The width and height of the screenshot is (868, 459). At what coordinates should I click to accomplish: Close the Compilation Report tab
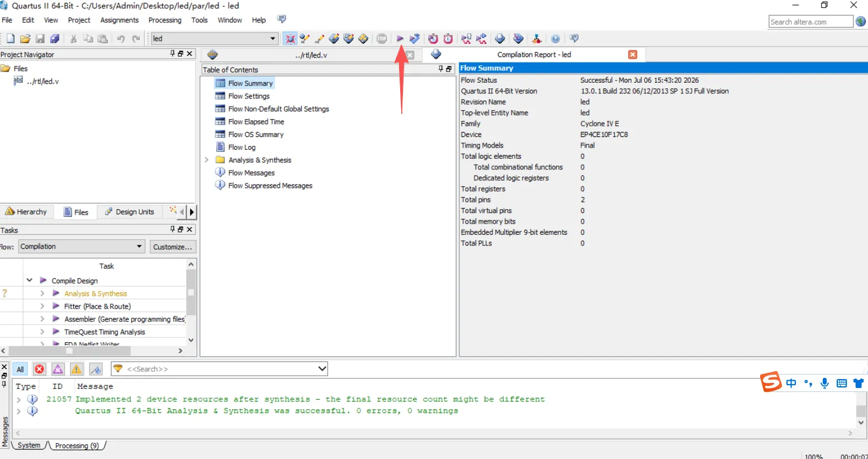(x=633, y=55)
